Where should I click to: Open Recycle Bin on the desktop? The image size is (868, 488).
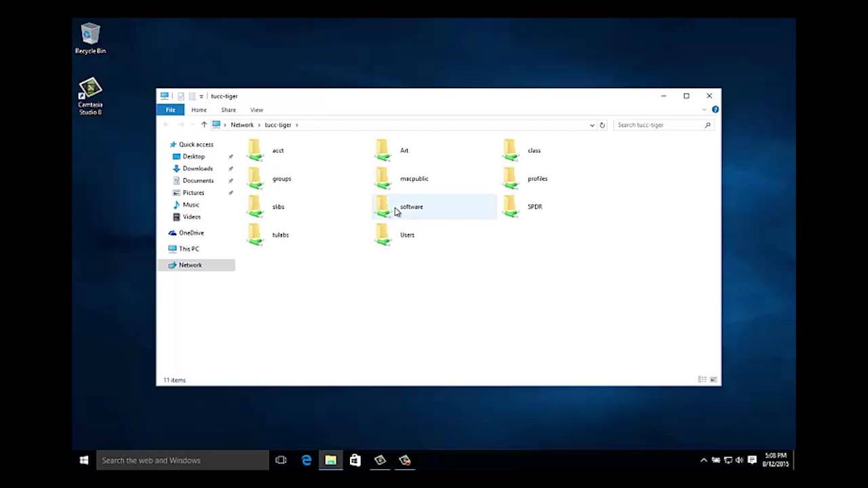[x=90, y=39]
